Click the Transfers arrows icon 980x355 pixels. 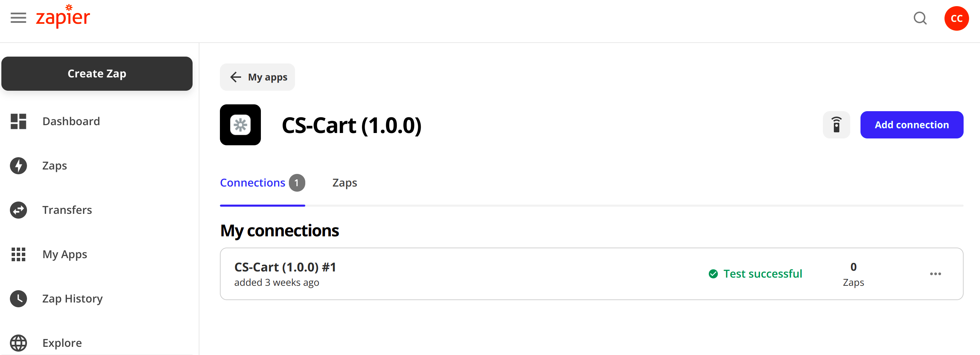(x=18, y=210)
